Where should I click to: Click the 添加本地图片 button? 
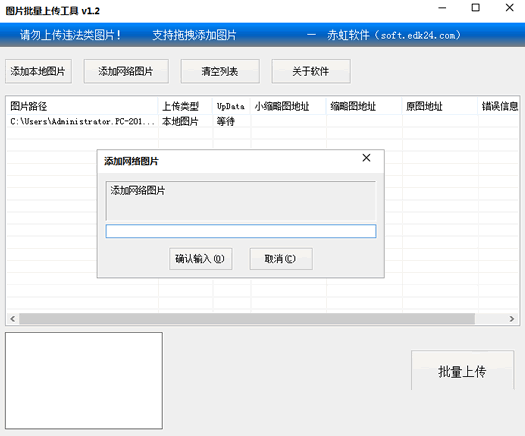coord(38,71)
